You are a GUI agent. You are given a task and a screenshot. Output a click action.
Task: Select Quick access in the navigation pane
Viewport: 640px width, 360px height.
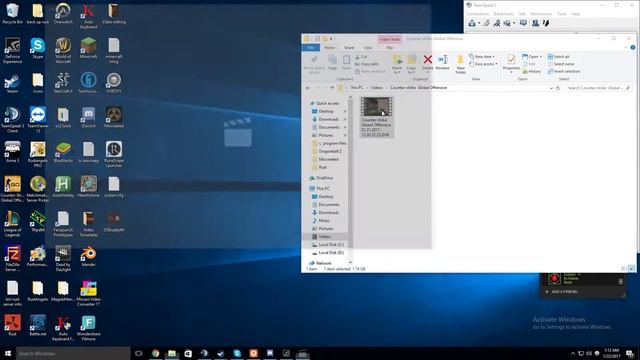coord(324,103)
